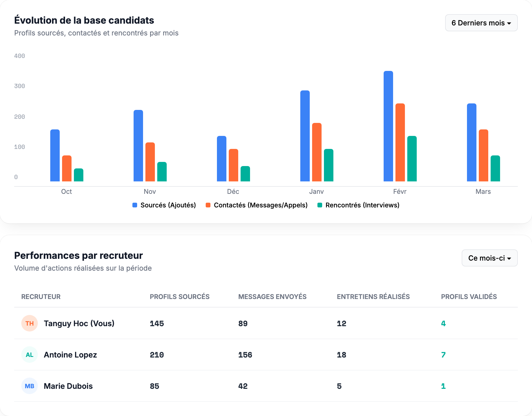Open Antoine Lopez's recruiter row details
532x416 pixels.
coord(70,355)
